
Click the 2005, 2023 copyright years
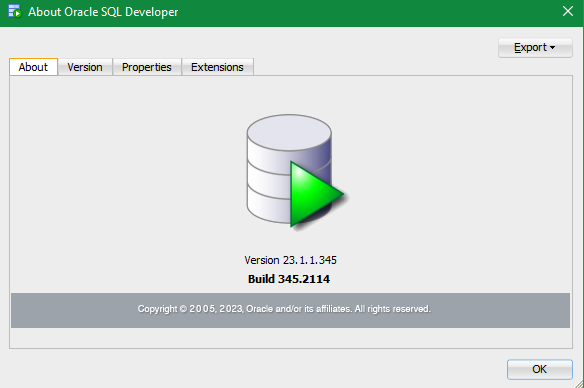[x=216, y=309]
